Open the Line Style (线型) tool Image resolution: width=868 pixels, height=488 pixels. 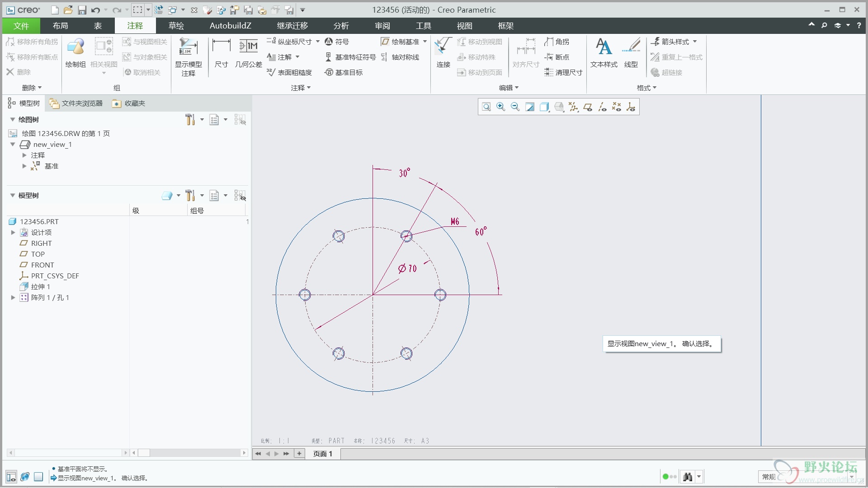pyautogui.click(x=631, y=53)
